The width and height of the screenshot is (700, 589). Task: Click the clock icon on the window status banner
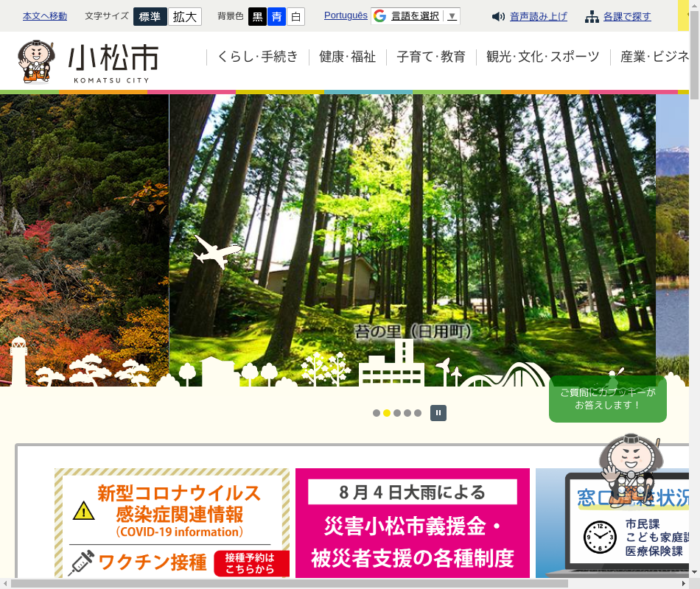(599, 537)
